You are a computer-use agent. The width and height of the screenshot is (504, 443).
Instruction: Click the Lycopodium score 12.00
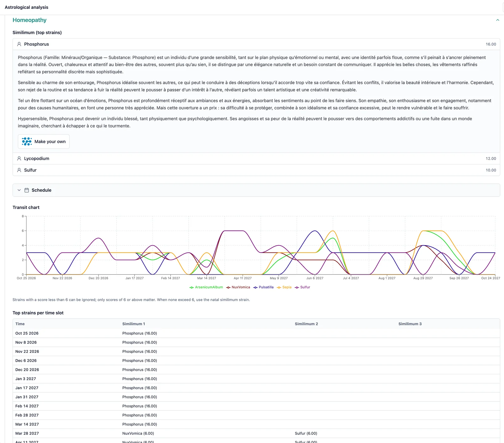(x=491, y=158)
